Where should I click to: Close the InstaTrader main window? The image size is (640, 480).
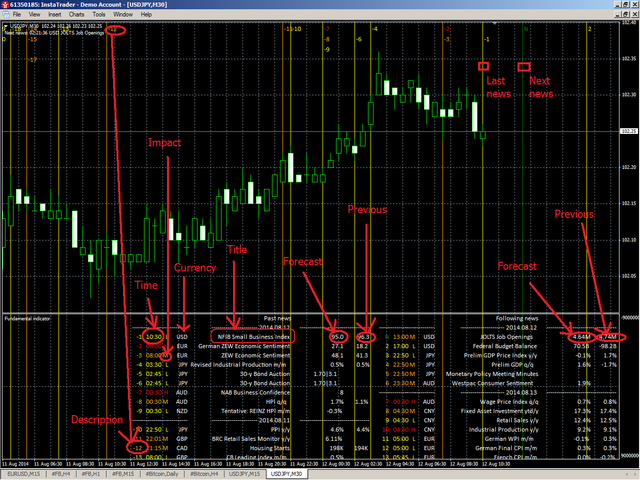pos(635,4)
